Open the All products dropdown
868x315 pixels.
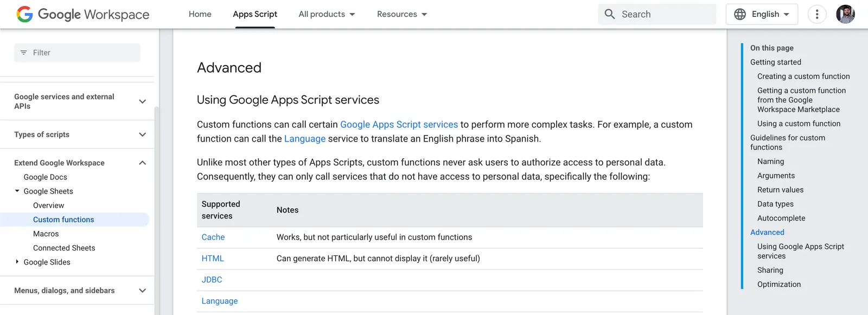tap(327, 14)
